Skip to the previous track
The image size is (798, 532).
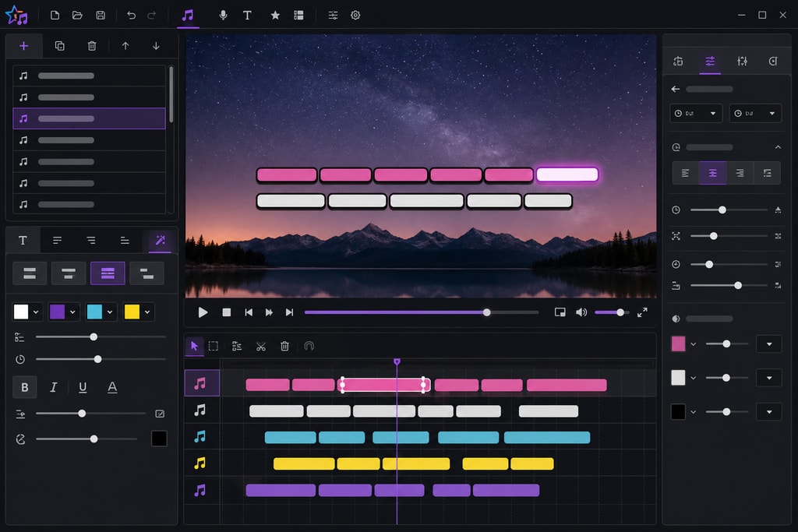point(249,312)
